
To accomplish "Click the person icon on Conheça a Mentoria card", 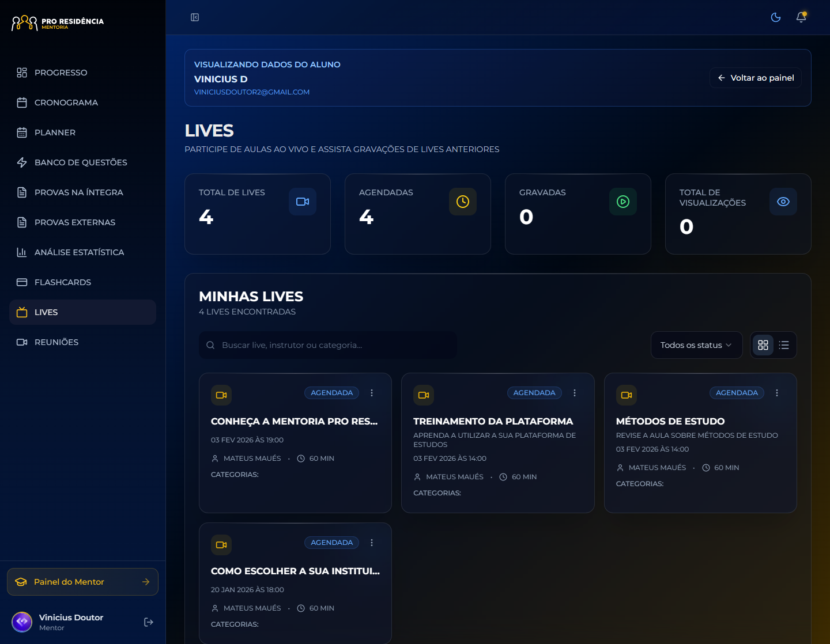I will (215, 459).
